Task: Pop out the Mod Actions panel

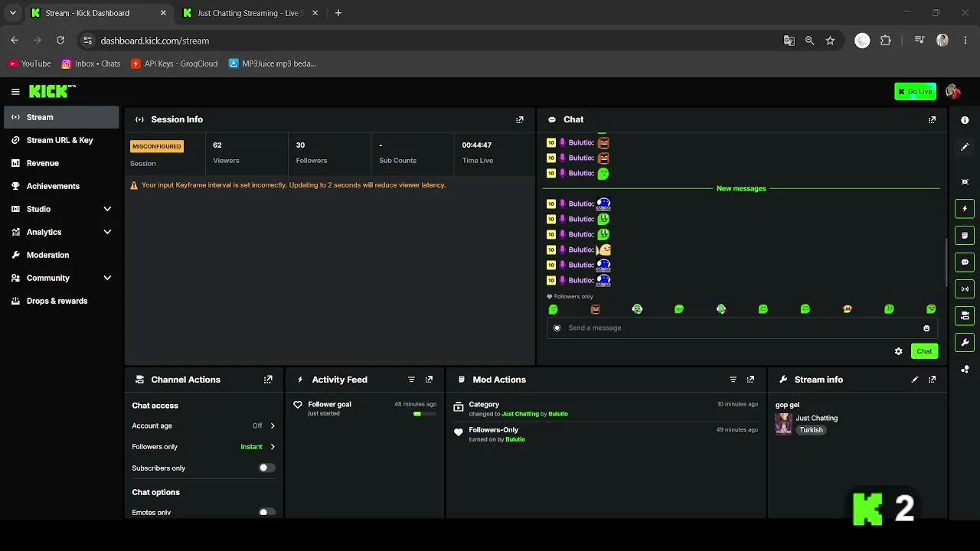Action: (x=750, y=380)
